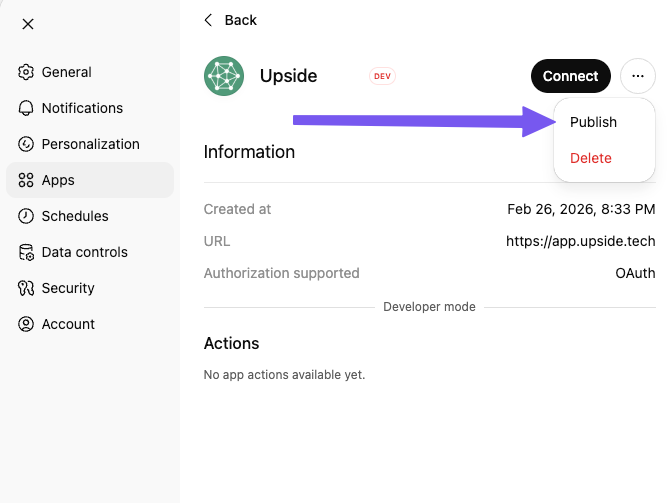Click the Account person icon
Viewport: 672px width, 503px height.
point(26,324)
